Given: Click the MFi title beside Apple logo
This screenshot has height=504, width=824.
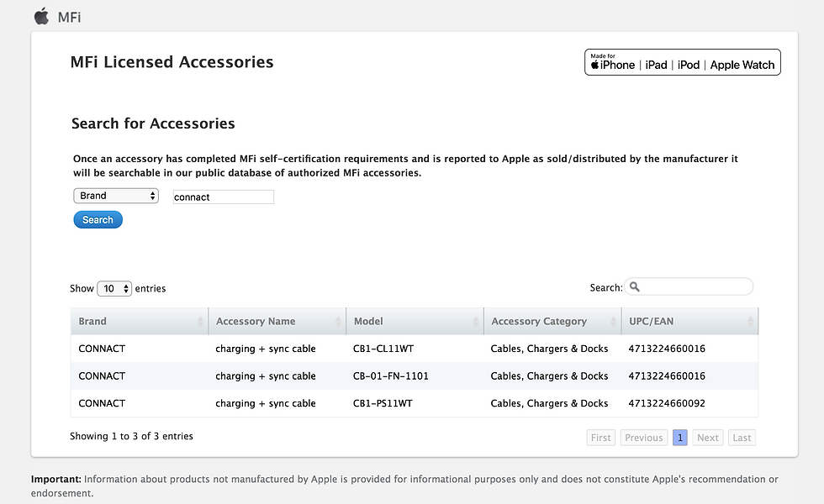Looking at the screenshot, I should [x=70, y=17].
